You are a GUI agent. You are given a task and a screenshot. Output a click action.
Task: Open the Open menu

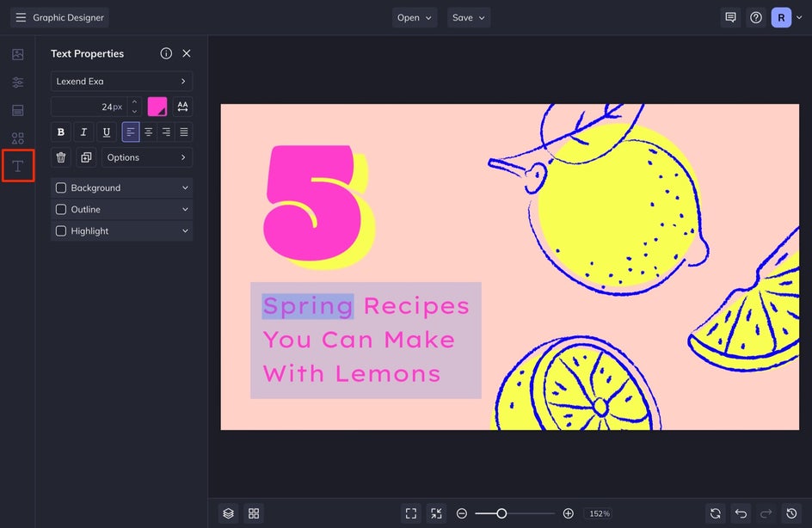point(415,17)
